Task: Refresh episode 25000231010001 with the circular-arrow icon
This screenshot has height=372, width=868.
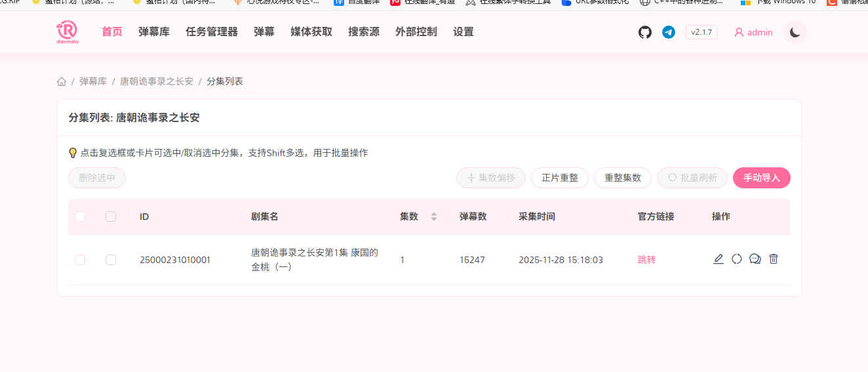Action: (x=737, y=259)
